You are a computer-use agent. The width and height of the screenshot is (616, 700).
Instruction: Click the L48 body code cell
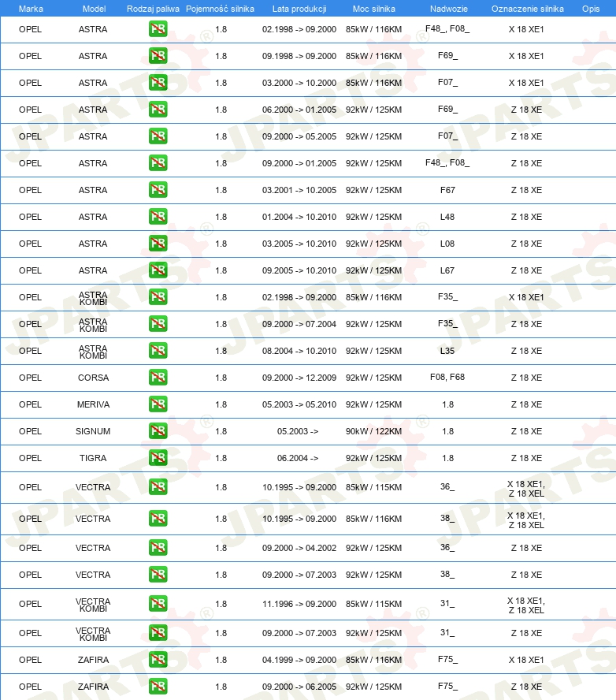447,217
